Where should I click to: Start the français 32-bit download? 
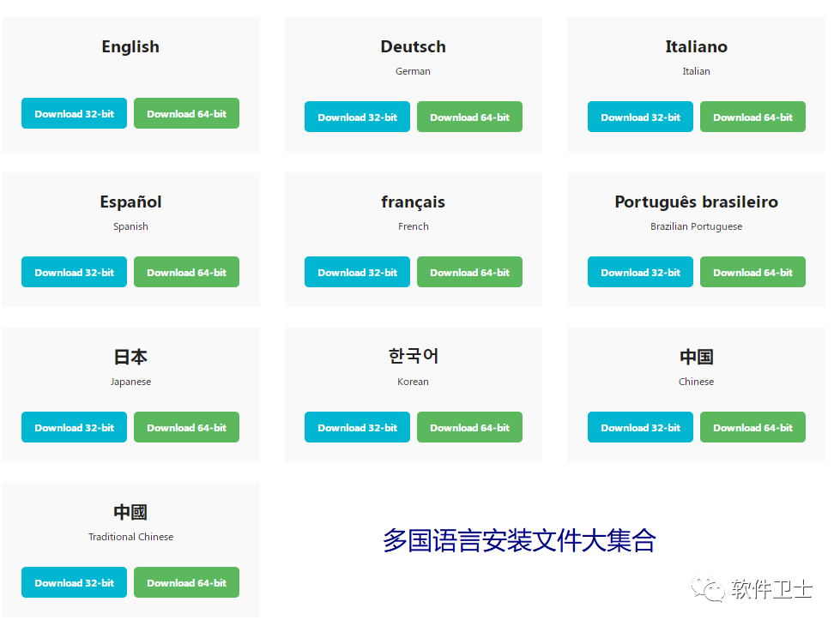pos(357,272)
